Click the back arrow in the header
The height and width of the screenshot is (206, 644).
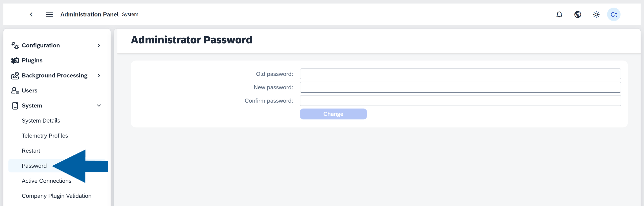click(x=31, y=14)
